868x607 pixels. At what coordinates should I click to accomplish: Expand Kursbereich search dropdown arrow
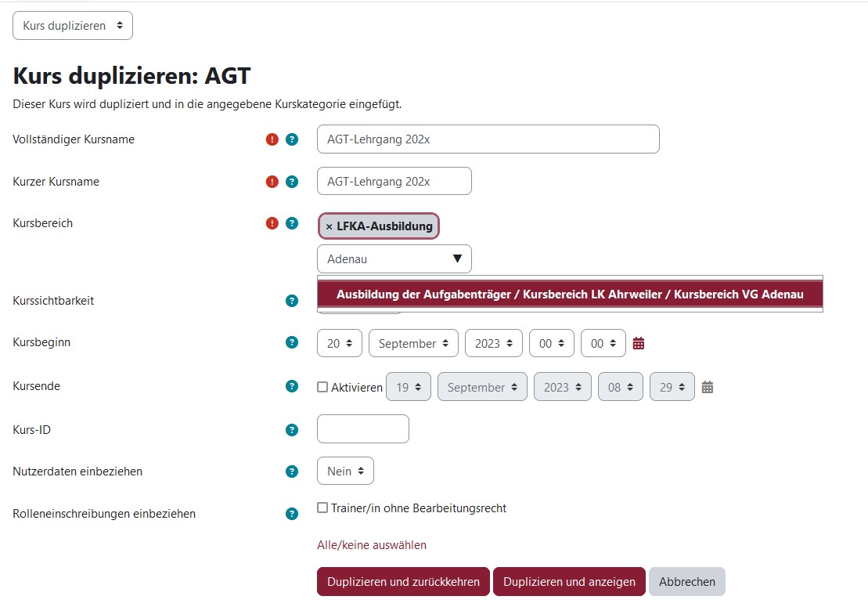tap(457, 258)
